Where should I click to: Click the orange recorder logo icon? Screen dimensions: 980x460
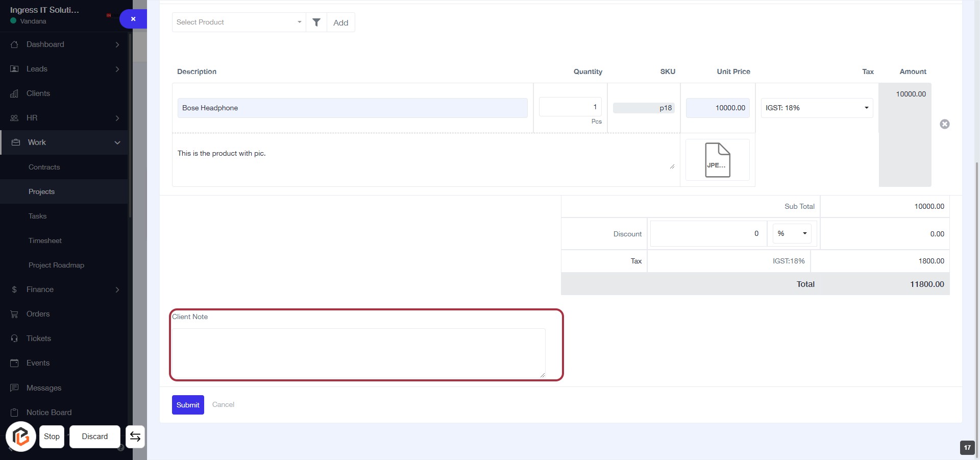click(x=21, y=437)
